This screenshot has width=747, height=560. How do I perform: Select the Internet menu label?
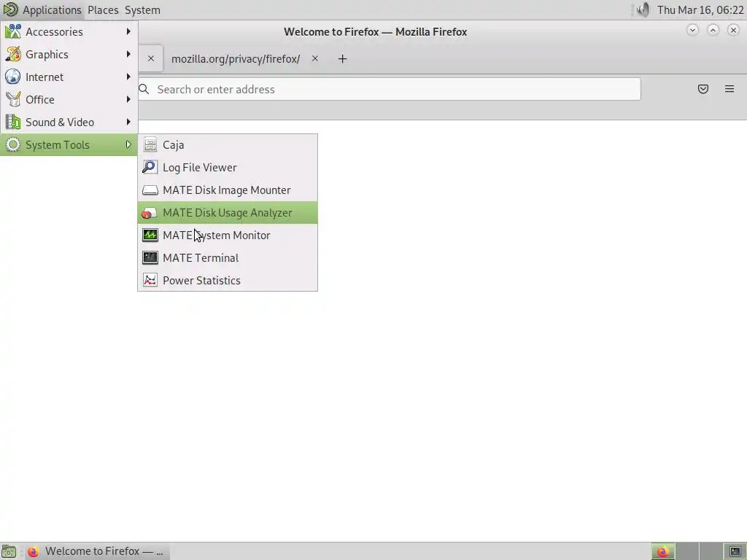(x=44, y=77)
